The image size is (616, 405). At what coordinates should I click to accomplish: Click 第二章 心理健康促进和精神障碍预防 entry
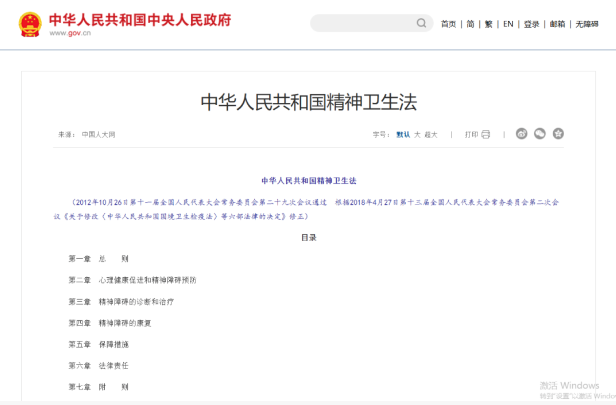(132, 280)
